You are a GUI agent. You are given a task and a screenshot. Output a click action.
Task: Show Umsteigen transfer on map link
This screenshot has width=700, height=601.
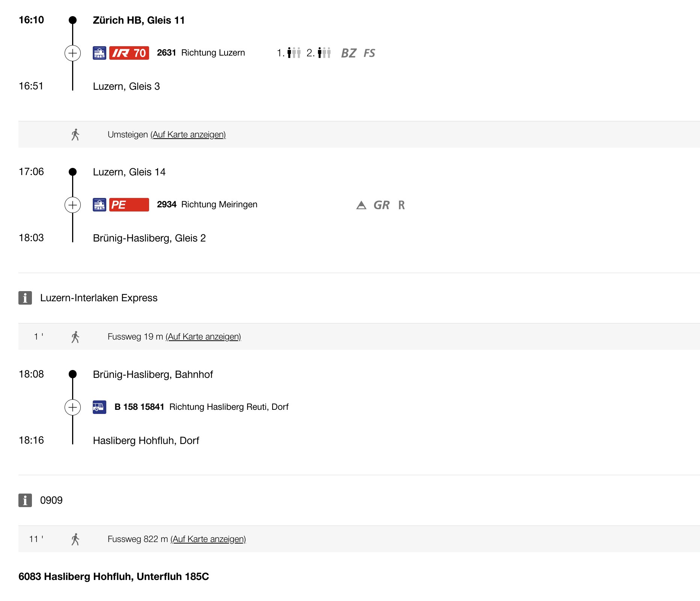(188, 134)
